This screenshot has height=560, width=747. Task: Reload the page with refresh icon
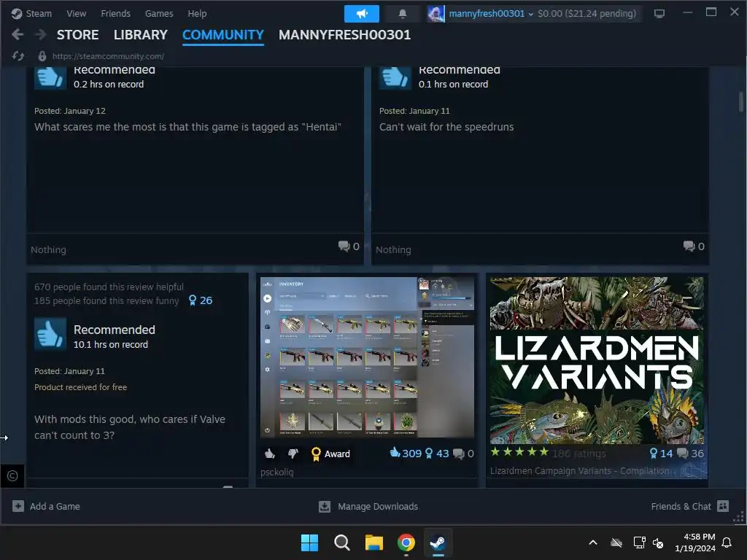[18, 56]
